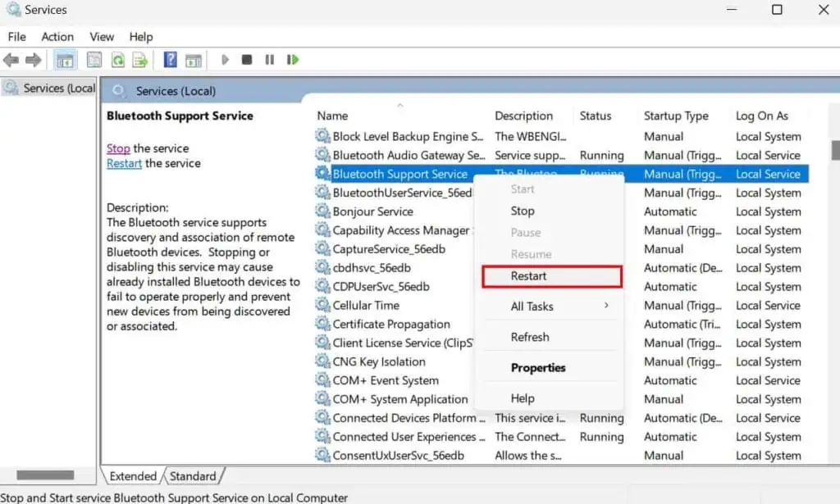840x504 pixels.
Task: Click the "Restart the service" link
Action: [123, 163]
